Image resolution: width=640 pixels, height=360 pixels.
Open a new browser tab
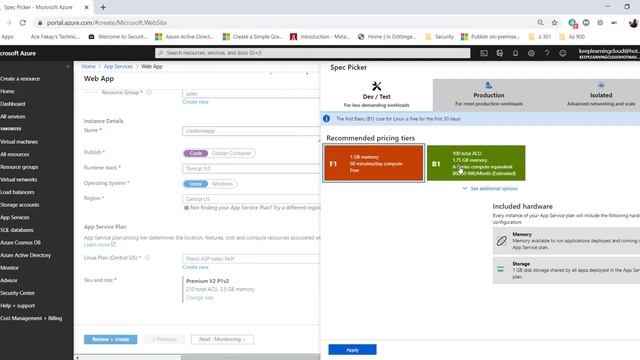tap(103, 7)
